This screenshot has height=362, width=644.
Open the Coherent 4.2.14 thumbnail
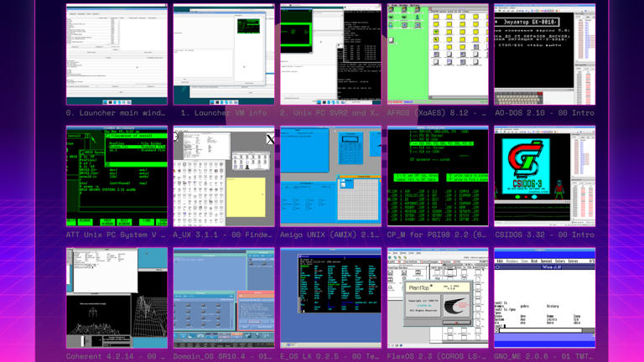pos(117,298)
